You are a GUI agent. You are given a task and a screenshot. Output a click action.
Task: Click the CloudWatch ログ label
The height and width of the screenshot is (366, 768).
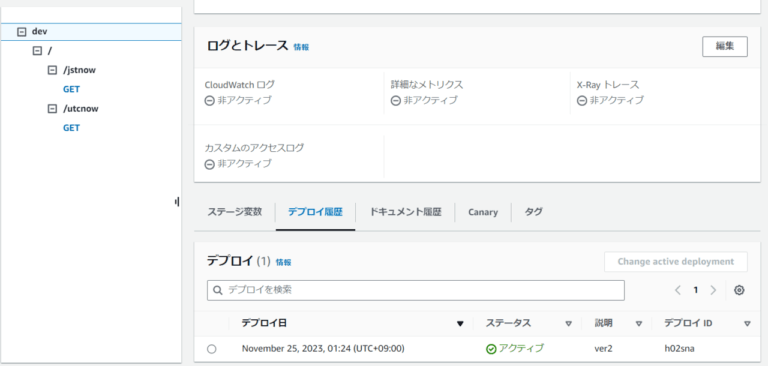[x=240, y=85]
